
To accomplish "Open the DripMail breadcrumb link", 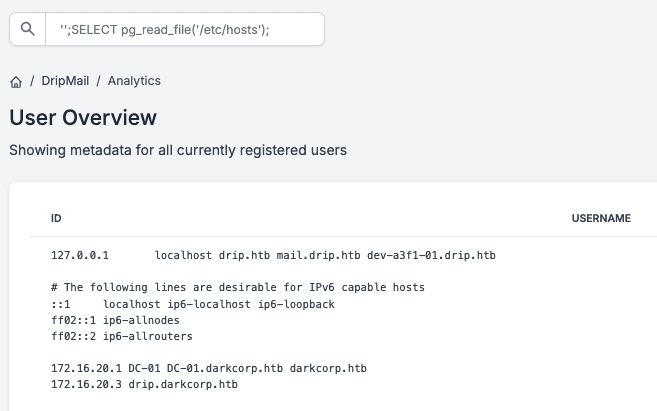I will coord(65,81).
